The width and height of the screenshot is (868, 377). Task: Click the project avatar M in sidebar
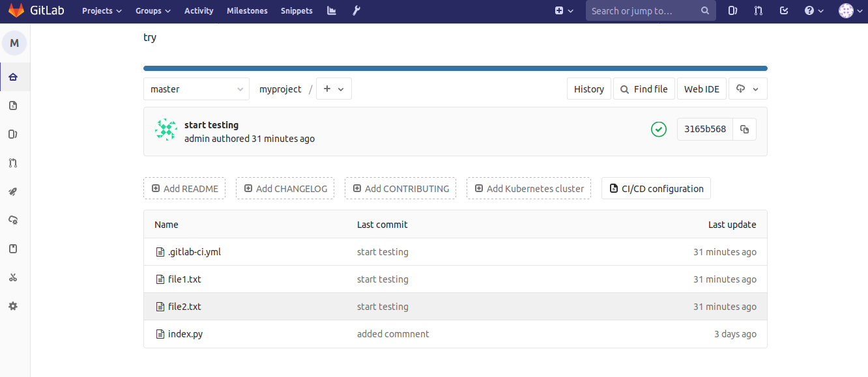click(14, 44)
